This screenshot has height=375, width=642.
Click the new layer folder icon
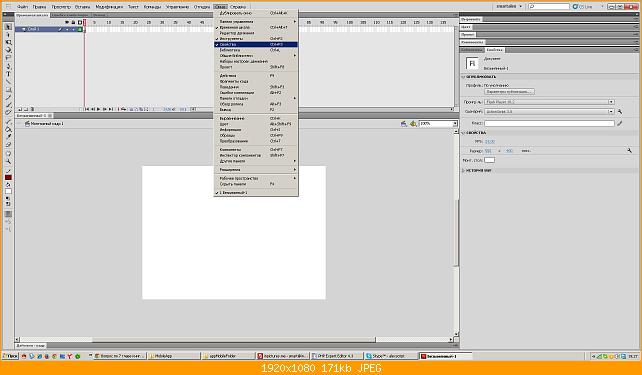click(26, 109)
